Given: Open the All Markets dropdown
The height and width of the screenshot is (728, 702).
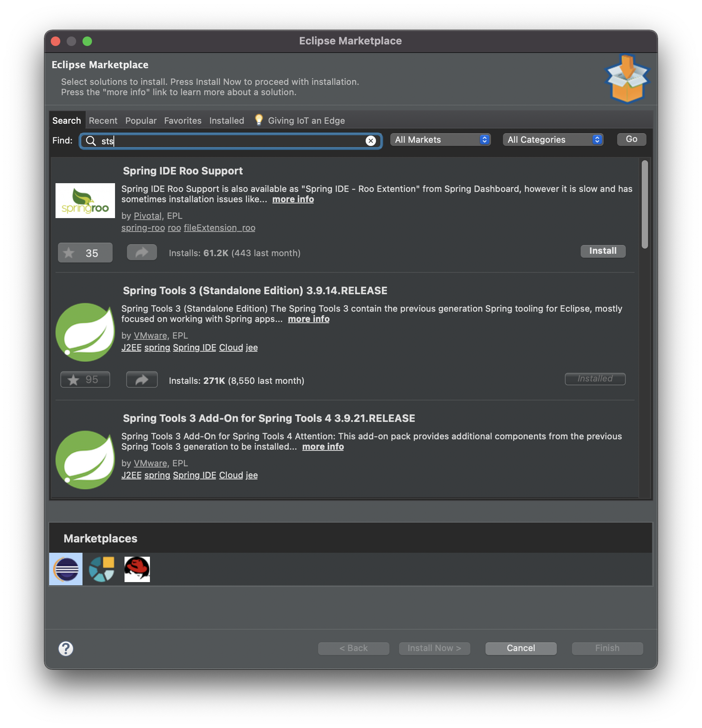Looking at the screenshot, I should (441, 140).
